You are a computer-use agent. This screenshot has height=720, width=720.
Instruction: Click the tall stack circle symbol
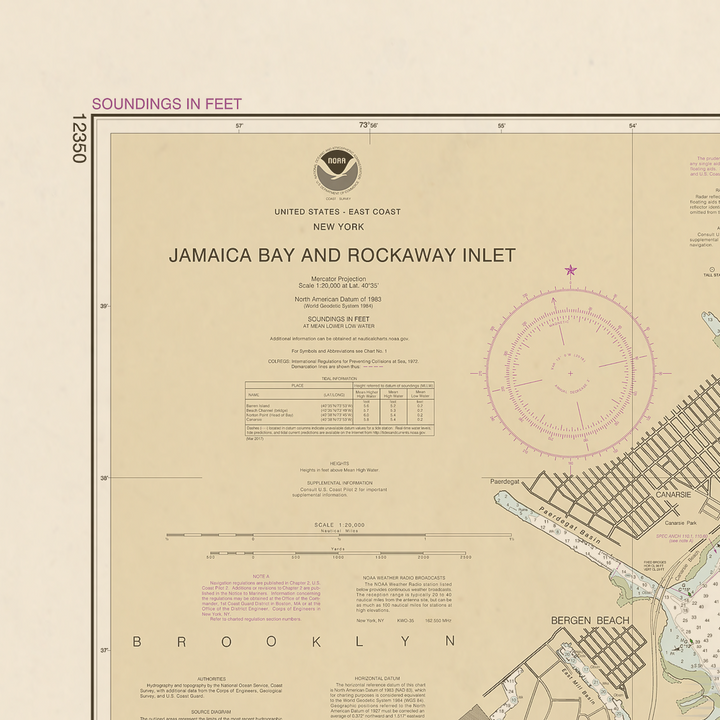pos(712,270)
